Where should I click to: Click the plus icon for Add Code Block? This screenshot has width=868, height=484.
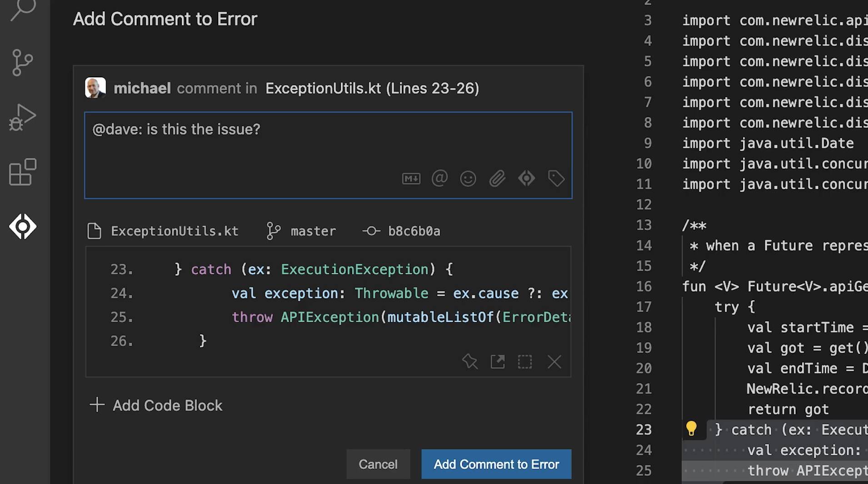pyautogui.click(x=97, y=404)
